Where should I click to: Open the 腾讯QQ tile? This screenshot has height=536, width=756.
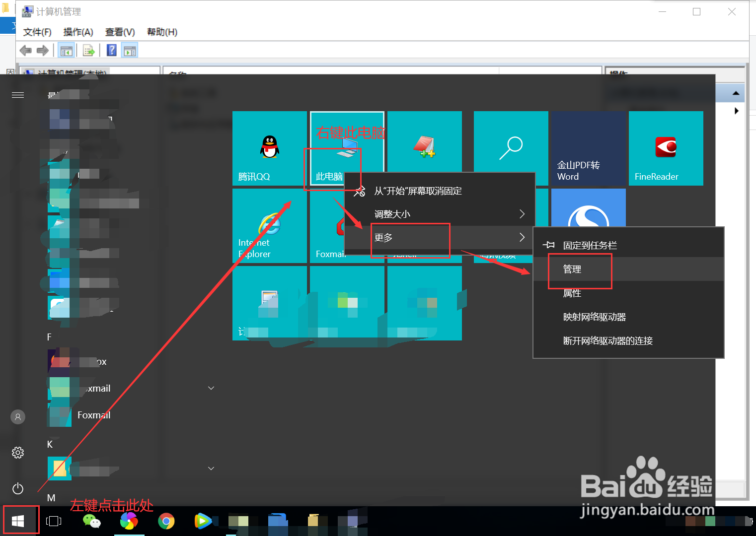click(x=270, y=148)
